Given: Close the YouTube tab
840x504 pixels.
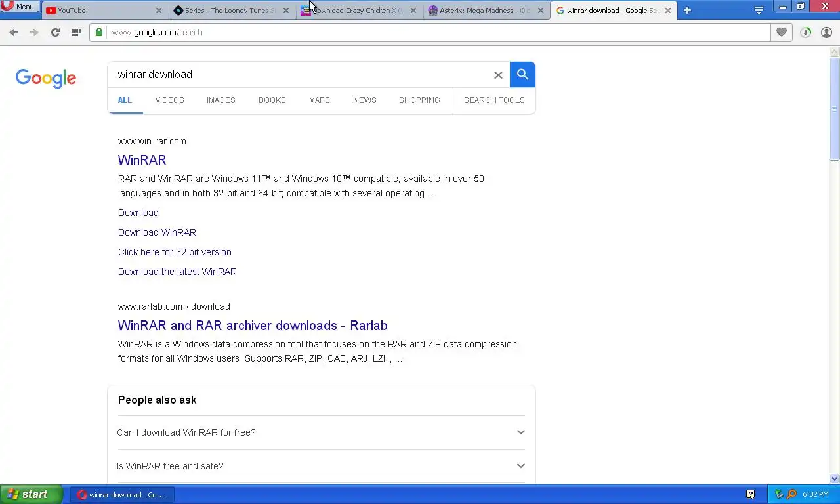Looking at the screenshot, I should (159, 10).
